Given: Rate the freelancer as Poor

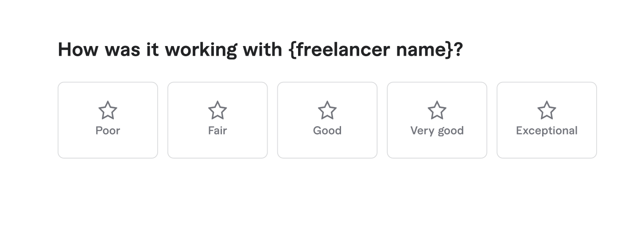Looking at the screenshot, I should point(108,120).
